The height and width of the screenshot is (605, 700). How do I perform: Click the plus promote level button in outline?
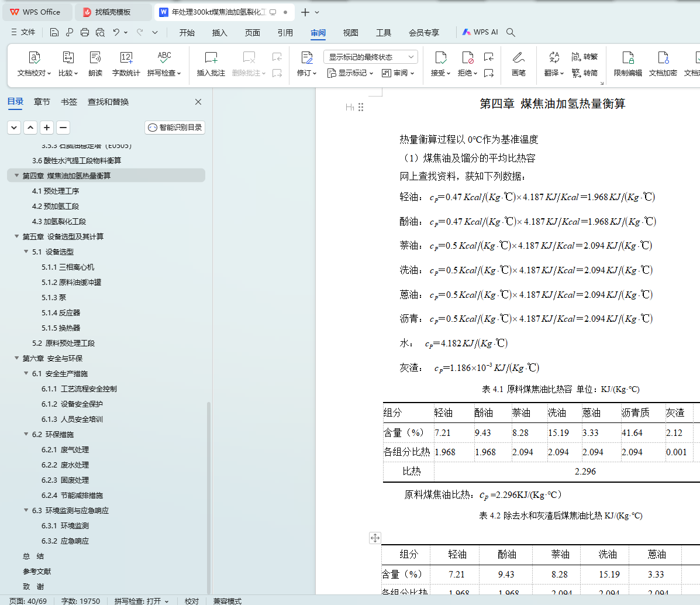[x=47, y=128]
